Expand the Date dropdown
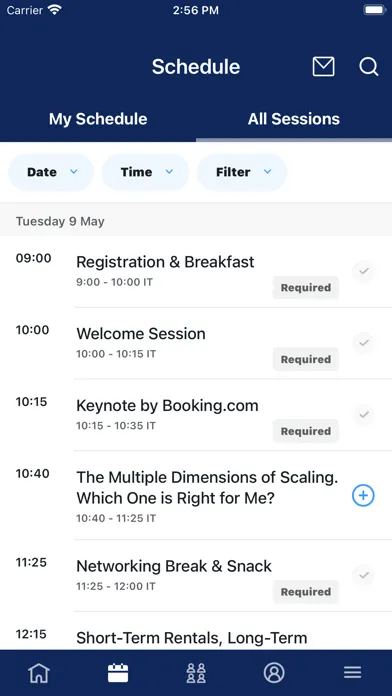Image resolution: width=392 pixels, height=696 pixels. pyautogui.click(x=51, y=172)
